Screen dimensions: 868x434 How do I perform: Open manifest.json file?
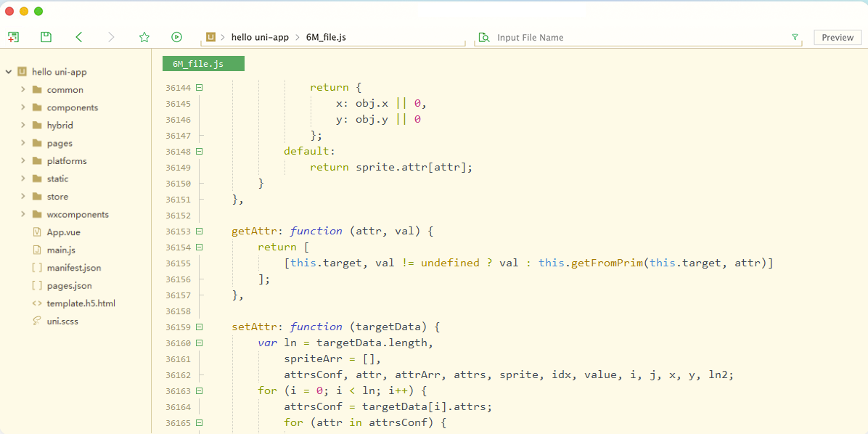click(74, 268)
